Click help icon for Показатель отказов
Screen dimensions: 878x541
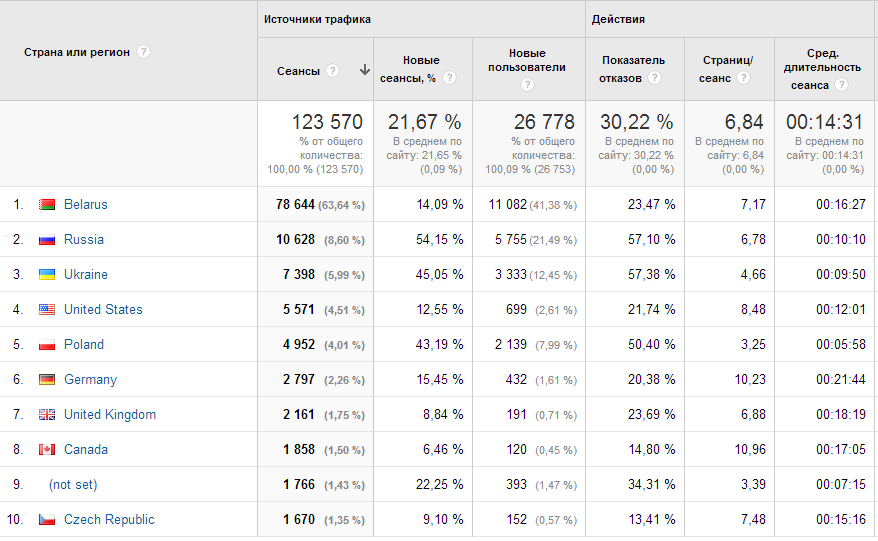pyautogui.click(x=654, y=78)
